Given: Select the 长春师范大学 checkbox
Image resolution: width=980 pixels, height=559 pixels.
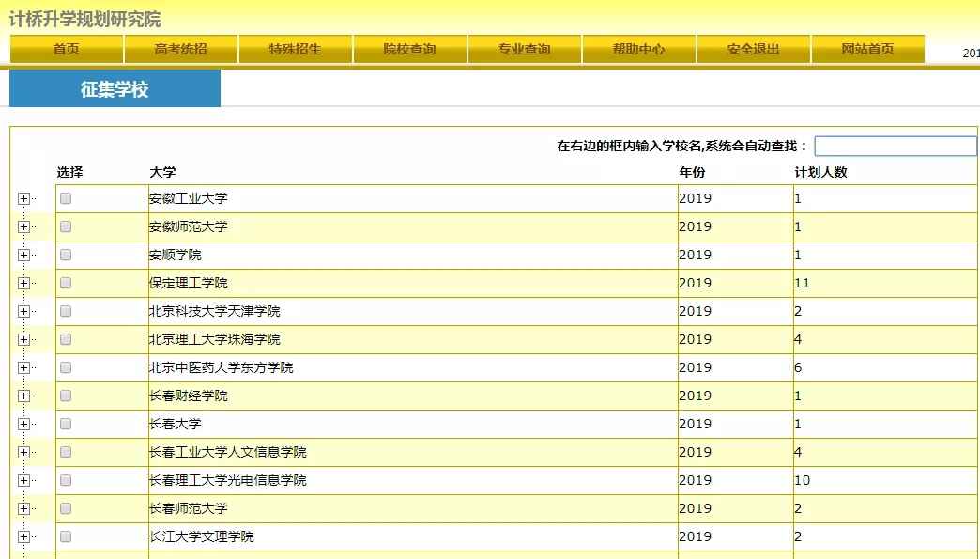Looking at the screenshot, I should (x=66, y=507).
